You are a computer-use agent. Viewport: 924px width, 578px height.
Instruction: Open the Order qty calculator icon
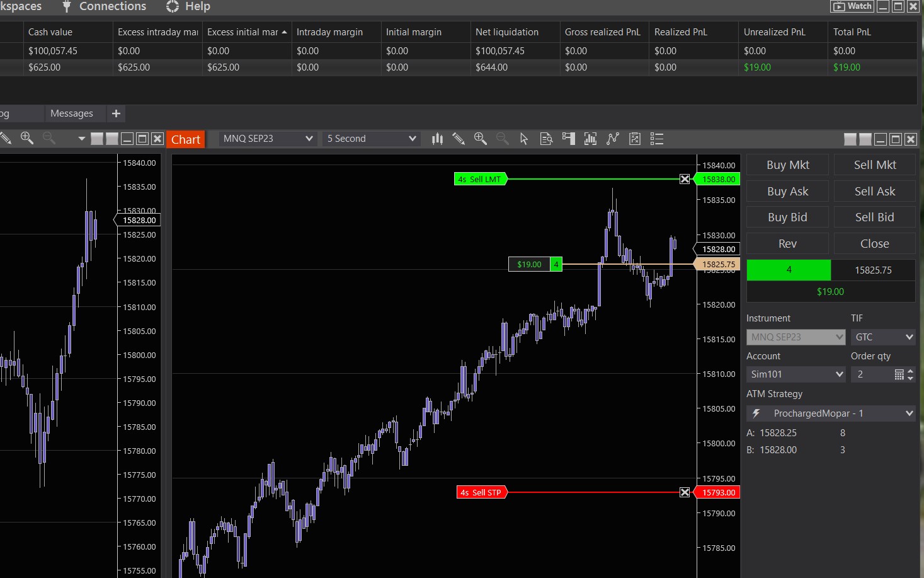(899, 374)
